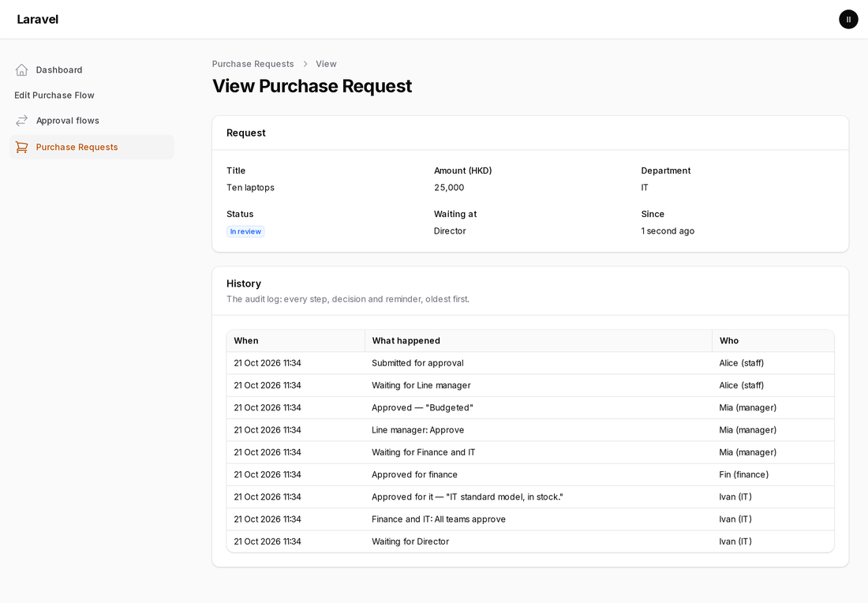Click the Since field label

(653, 215)
